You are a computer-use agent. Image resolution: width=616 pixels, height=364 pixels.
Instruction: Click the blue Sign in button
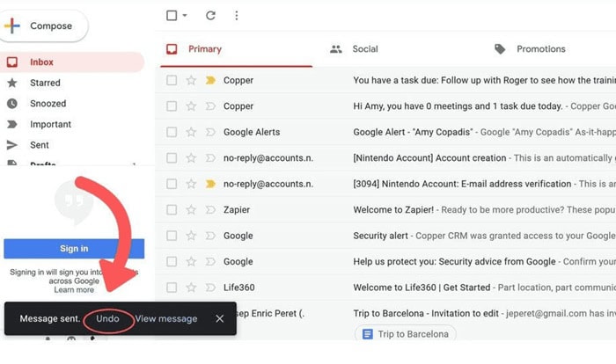pyautogui.click(x=74, y=249)
